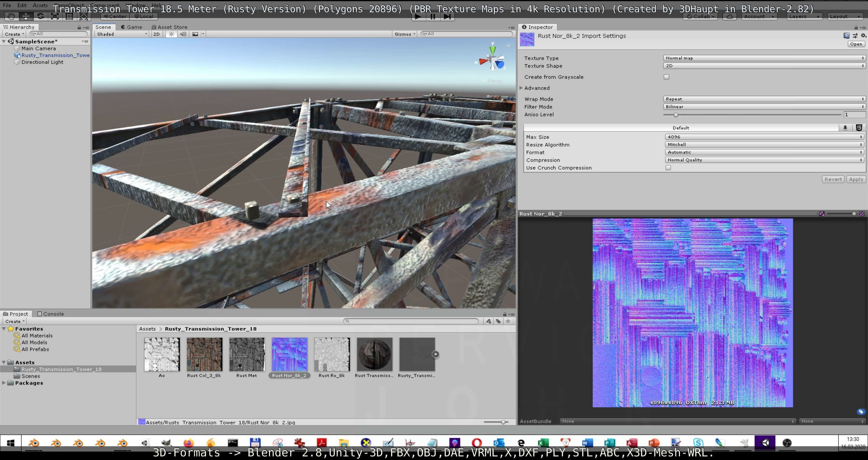Open the Edit menu

pyautogui.click(x=22, y=5)
